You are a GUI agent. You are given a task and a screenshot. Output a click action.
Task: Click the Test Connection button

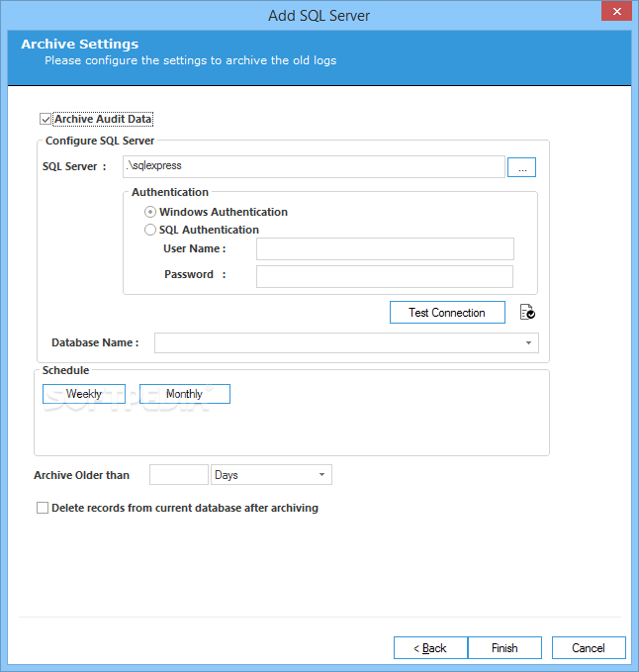pyautogui.click(x=447, y=313)
